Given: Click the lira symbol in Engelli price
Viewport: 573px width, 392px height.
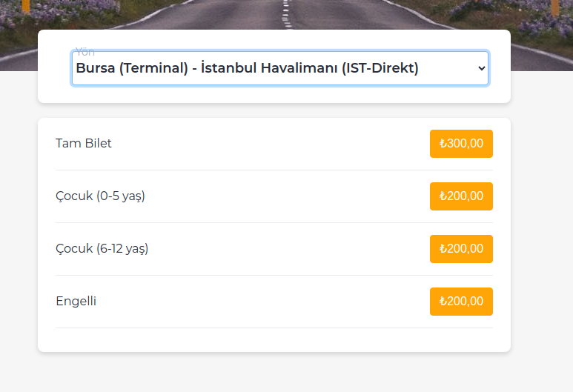Looking at the screenshot, I should tap(443, 302).
